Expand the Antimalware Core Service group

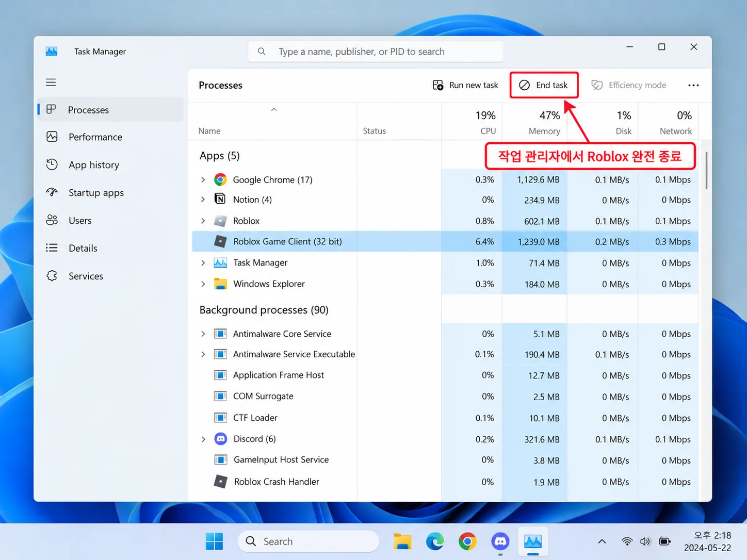point(203,334)
